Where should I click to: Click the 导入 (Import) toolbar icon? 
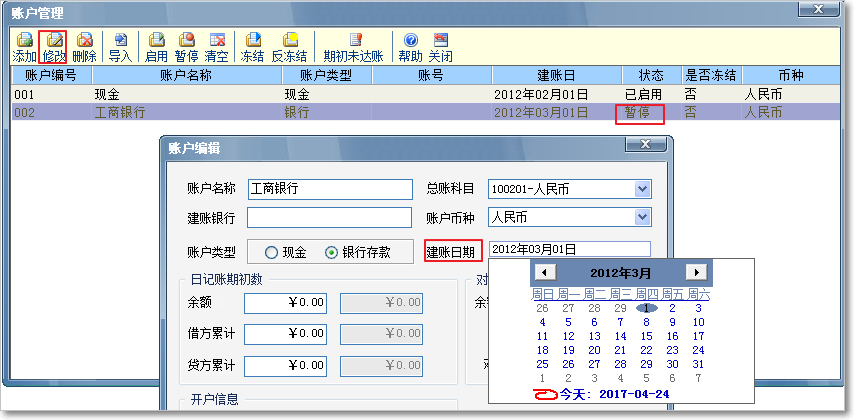(120, 47)
